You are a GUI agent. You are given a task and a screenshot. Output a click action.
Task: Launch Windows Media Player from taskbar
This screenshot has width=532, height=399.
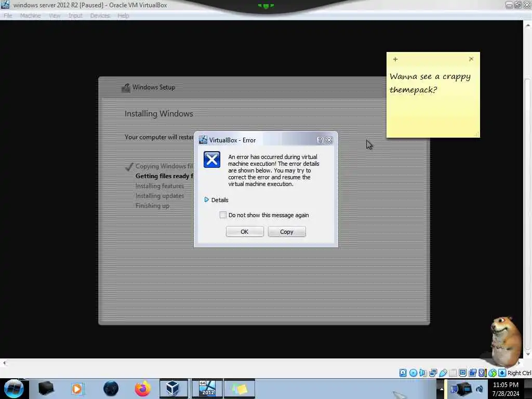77,389
